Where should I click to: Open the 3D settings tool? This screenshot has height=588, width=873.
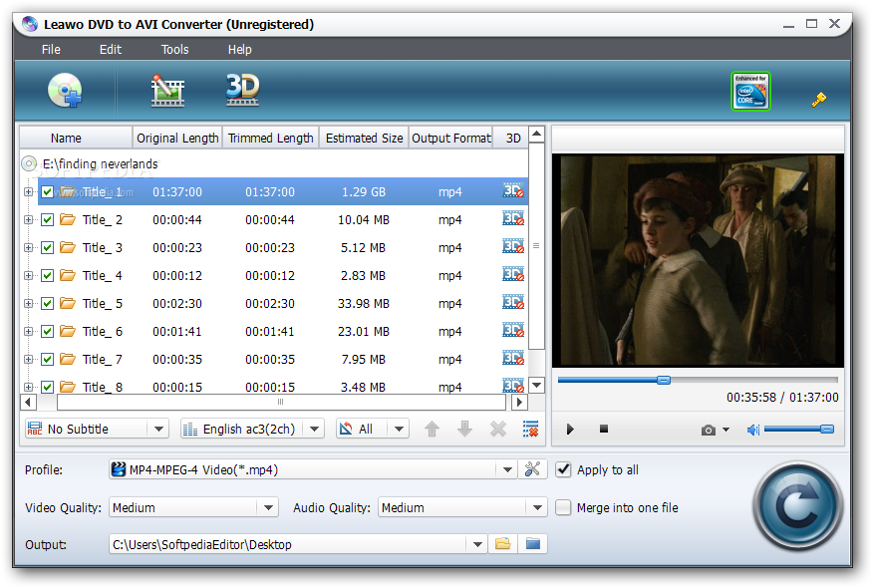point(243,90)
